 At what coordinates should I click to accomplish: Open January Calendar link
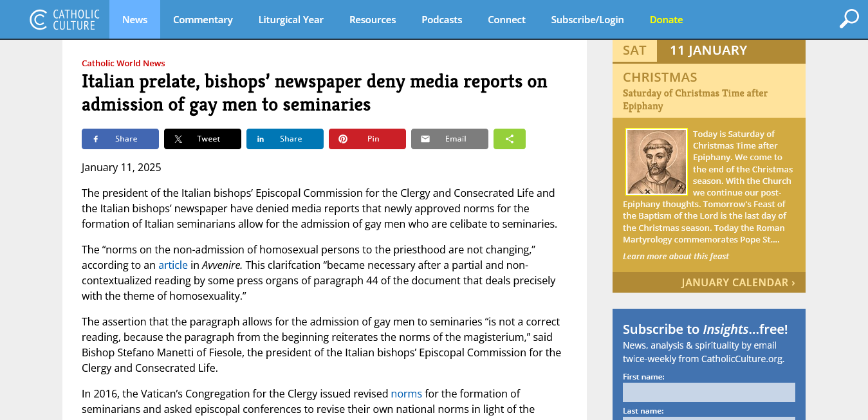(x=738, y=282)
